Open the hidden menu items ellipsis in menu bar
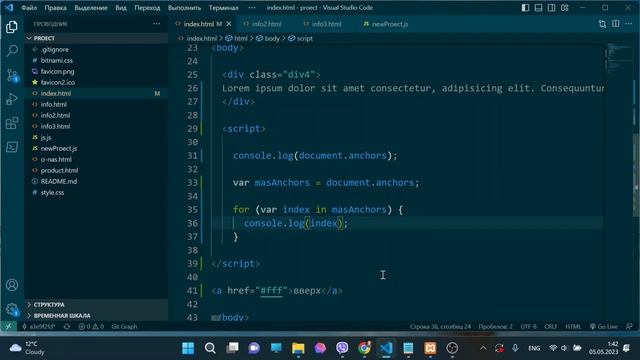The height and width of the screenshot is (360, 640). point(252,8)
